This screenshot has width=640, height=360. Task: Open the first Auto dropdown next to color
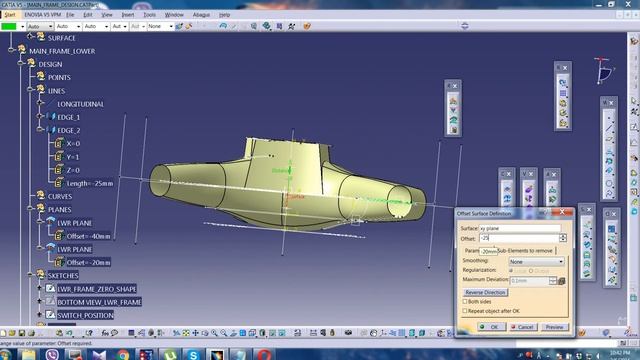click(x=40, y=27)
